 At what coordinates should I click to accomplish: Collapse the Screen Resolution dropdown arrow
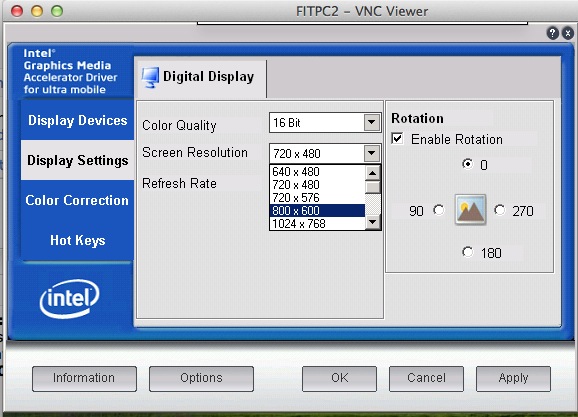(x=372, y=153)
